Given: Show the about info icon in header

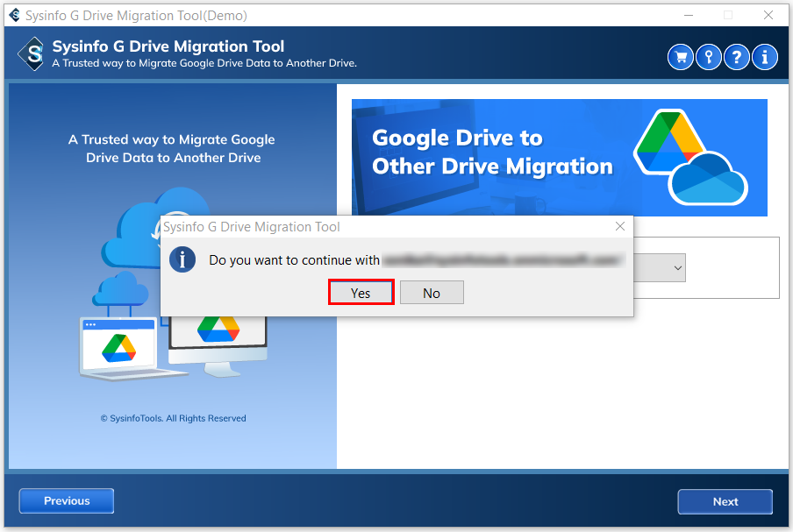Looking at the screenshot, I should click(x=764, y=57).
